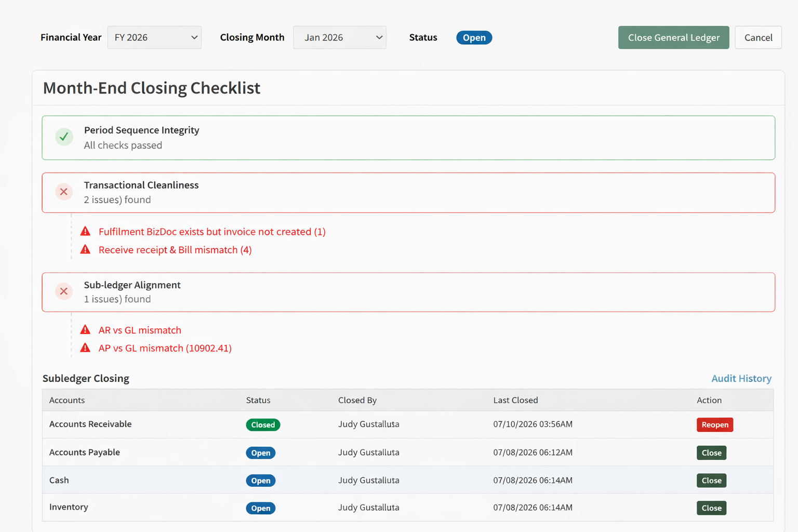Click Judy Gustalluta in Accounts Receivable row
Screen dimensions: 798x532
point(369,424)
